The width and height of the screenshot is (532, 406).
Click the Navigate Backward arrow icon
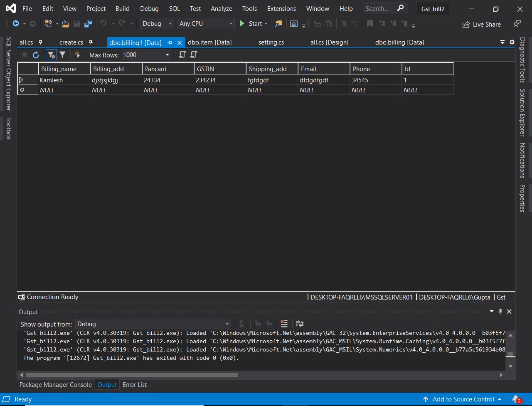pos(16,24)
